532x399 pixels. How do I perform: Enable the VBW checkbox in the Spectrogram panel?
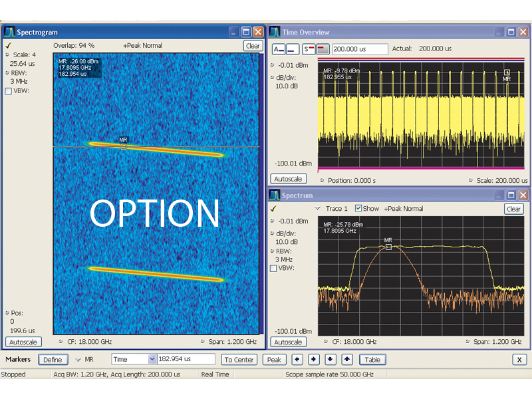(x=8, y=91)
